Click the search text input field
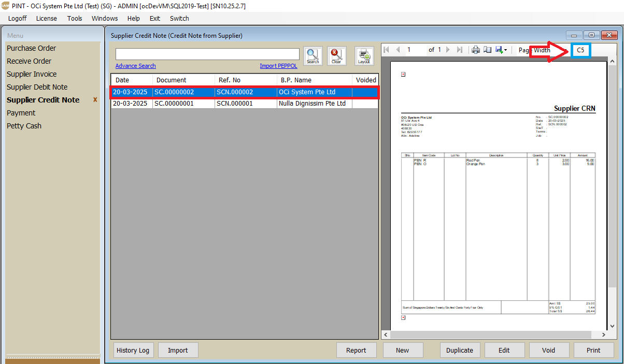This screenshot has width=624, height=364. click(207, 54)
